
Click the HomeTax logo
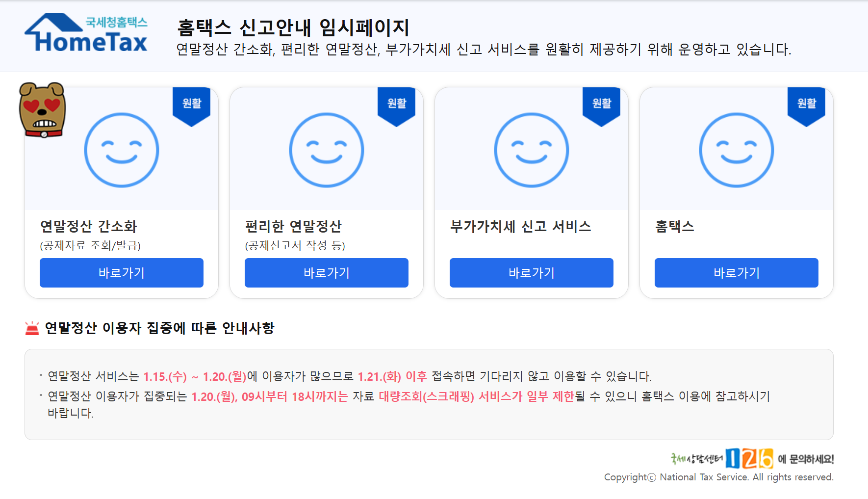tap(86, 33)
